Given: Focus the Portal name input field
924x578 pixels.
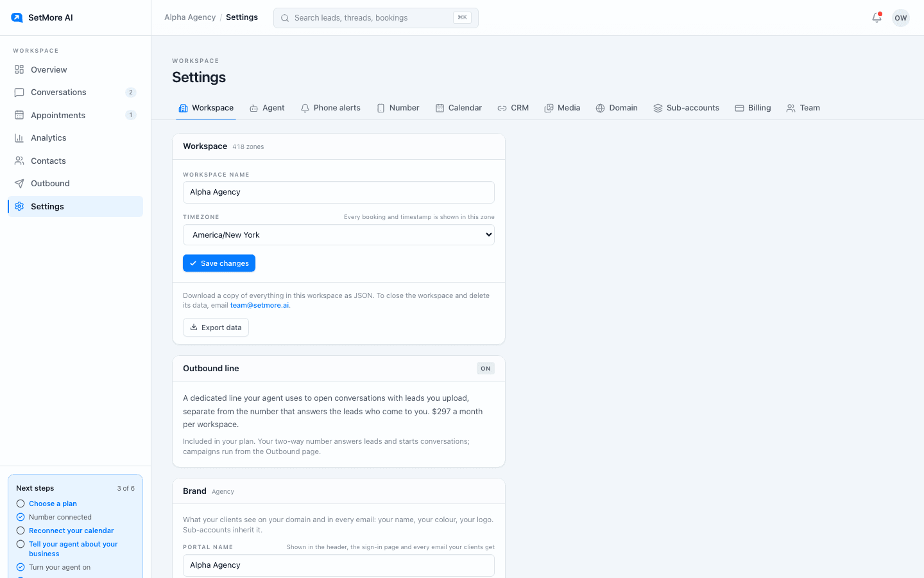Looking at the screenshot, I should 339,565.
